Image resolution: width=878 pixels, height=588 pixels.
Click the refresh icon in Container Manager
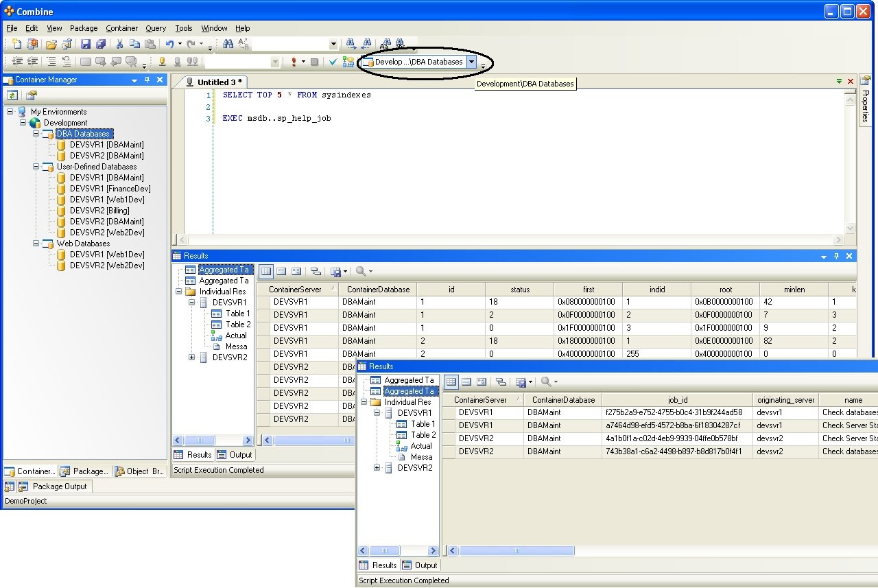(12, 95)
